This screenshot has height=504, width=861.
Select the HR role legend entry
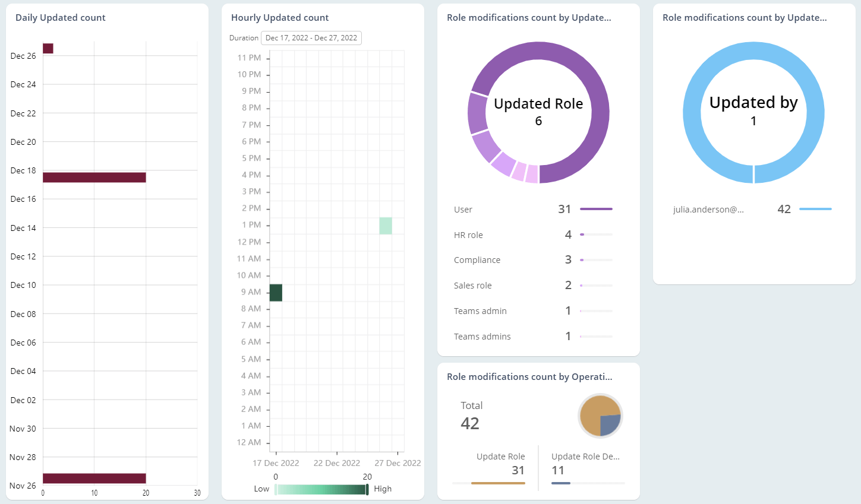(468, 235)
